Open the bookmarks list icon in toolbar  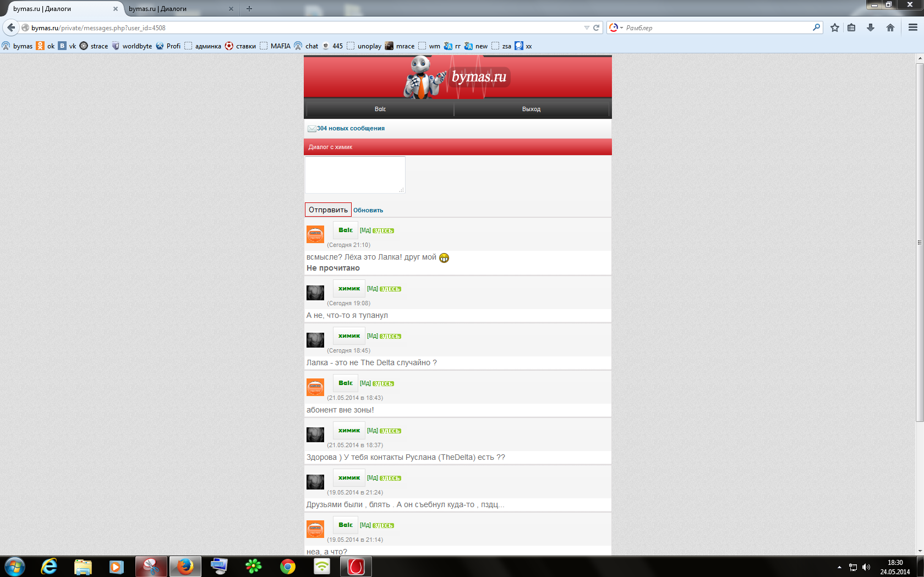coord(851,28)
